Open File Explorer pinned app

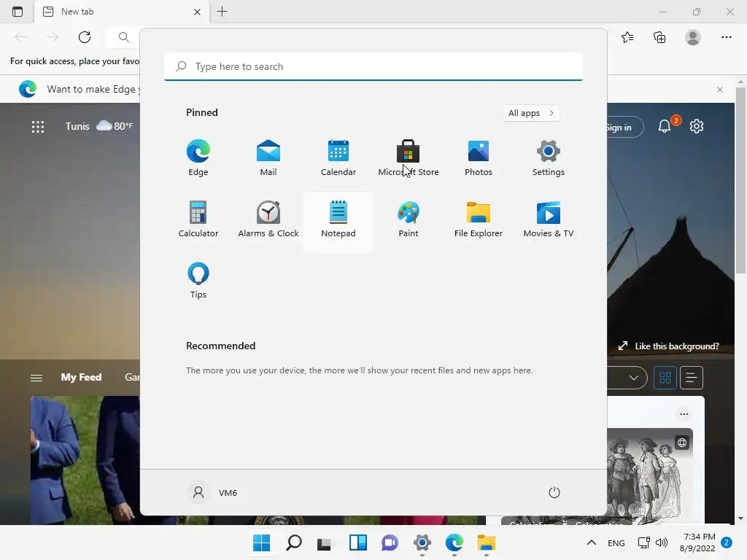[x=479, y=219]
